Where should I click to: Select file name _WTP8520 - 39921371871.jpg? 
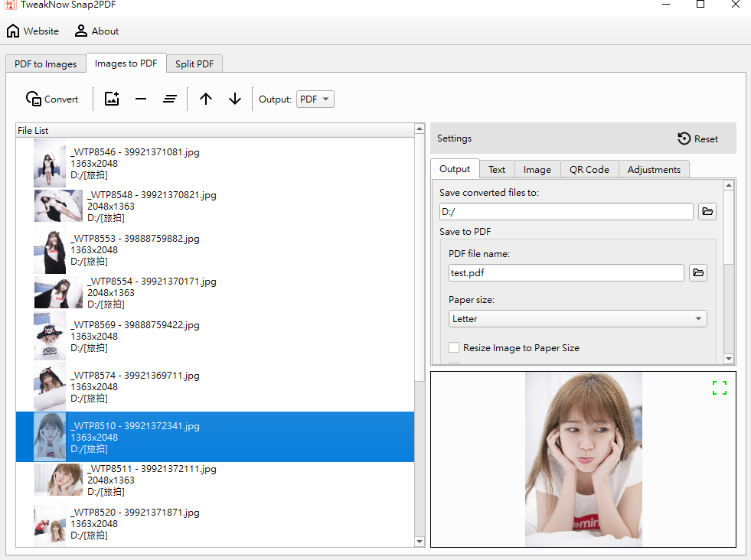tap(135, 512)
